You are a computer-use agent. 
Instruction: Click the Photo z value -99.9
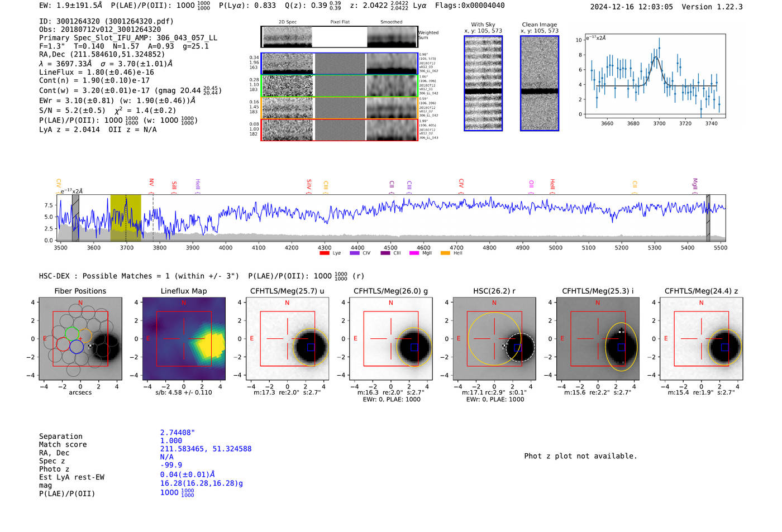pos(171,465)
